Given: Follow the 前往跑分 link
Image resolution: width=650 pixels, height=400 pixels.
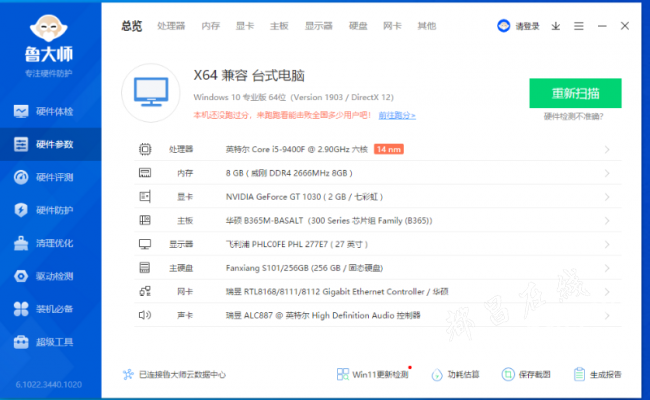Looking at the screenshot, I should pos(397,115).
